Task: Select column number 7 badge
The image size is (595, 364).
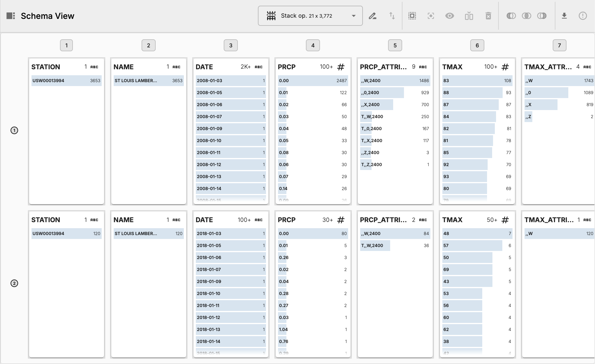Action: pos(559,45)
